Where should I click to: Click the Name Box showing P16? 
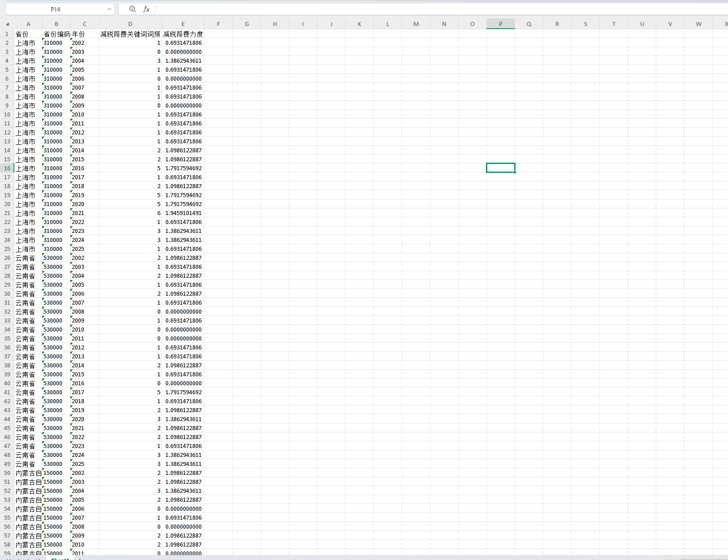click(56, 9)
